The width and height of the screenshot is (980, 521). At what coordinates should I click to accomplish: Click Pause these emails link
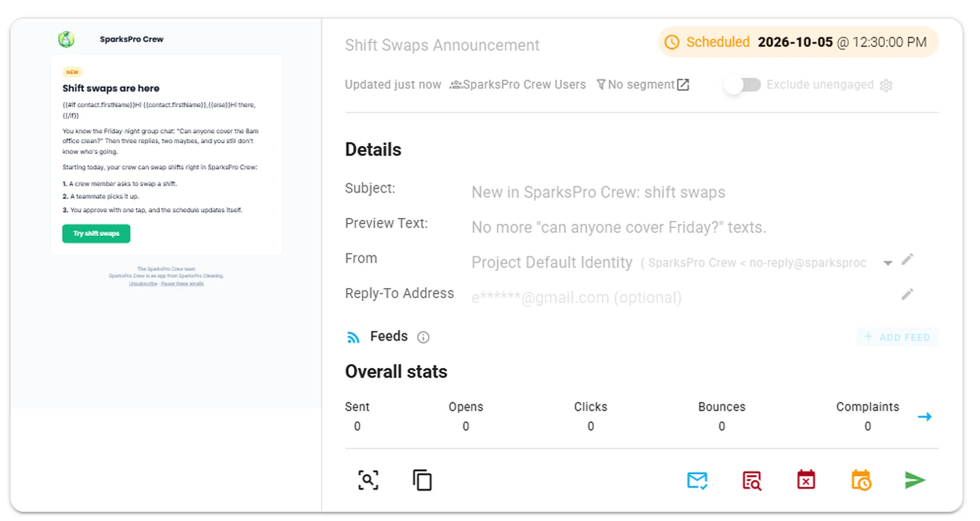pos(182,283)
